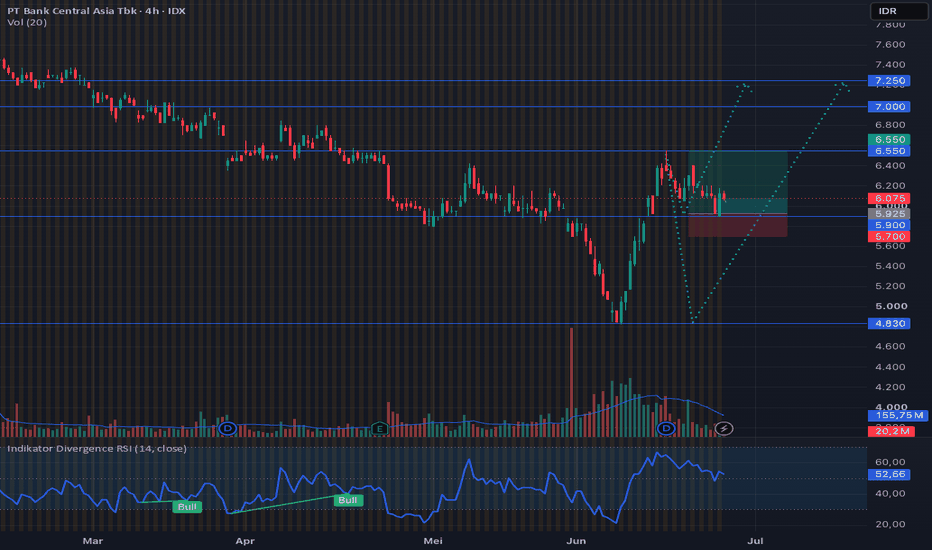Click the 5.000 price scale value
The height and width of the screenshot is (550, 932).
coord(891,306)
